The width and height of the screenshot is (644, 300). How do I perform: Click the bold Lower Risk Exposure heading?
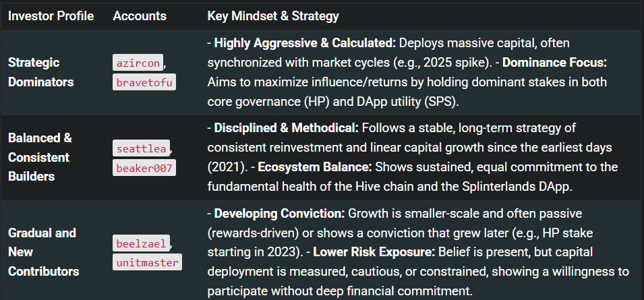[x=367, y=253]
